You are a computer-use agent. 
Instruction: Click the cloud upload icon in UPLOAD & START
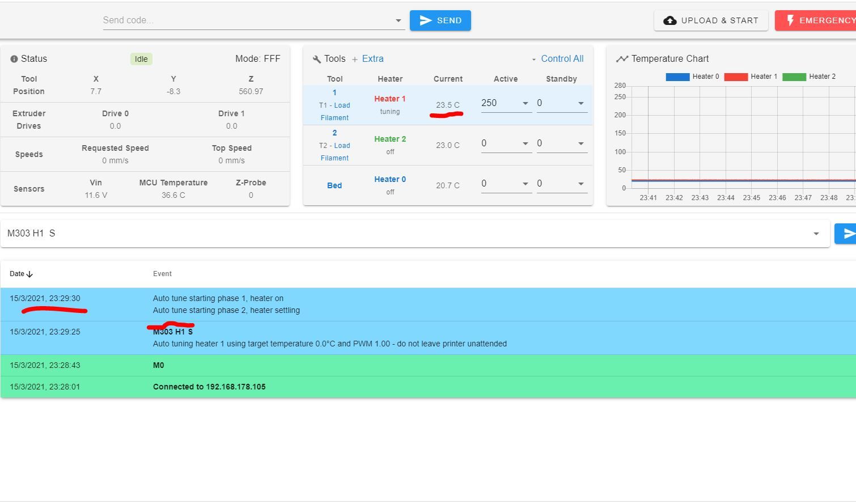(669, 20)
